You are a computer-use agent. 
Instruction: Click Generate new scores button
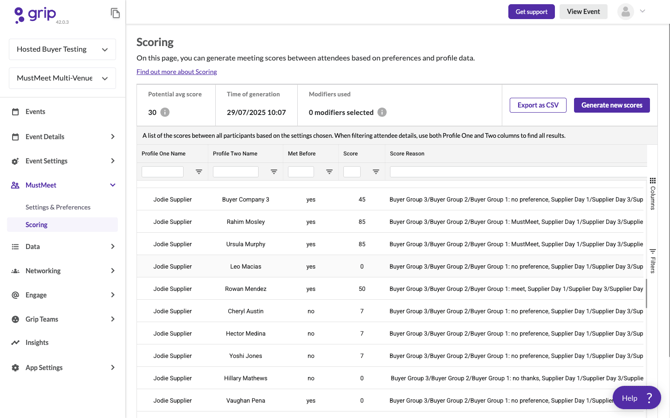click(611, 105)
